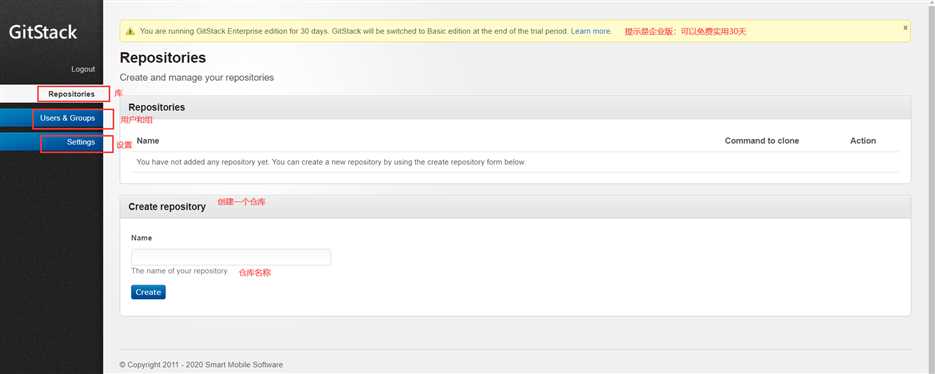Click the Name label above the field
The height and width of the screenshot is (374, 935).
pyautogui.click(x=141, y=237)
